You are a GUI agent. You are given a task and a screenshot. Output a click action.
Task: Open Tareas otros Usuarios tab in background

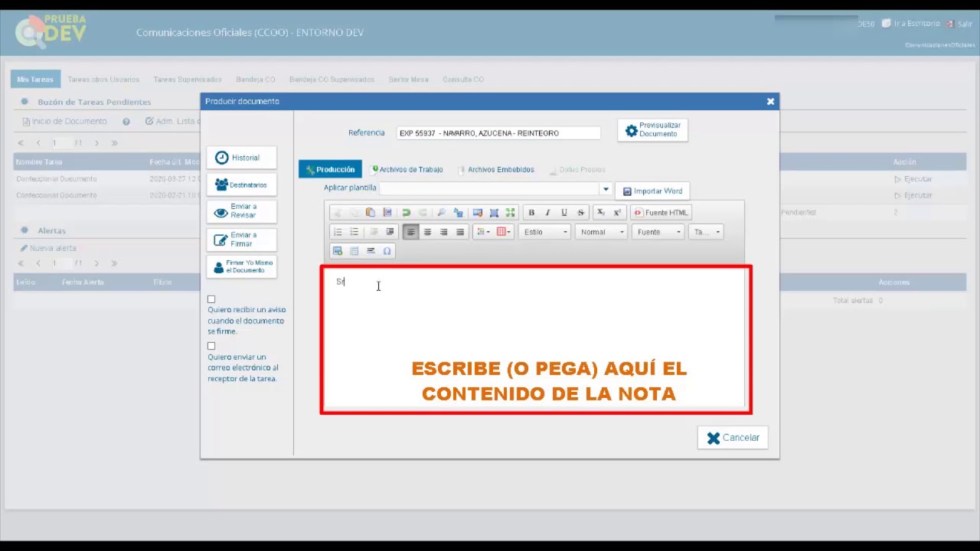click(103, 80)
